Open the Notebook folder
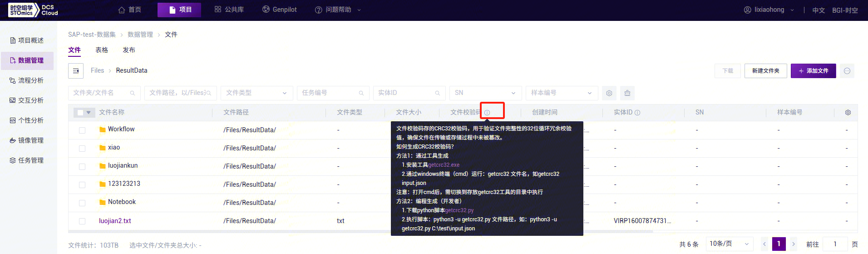This screenshot has width=868, height=254. click(x=122, y=202)
